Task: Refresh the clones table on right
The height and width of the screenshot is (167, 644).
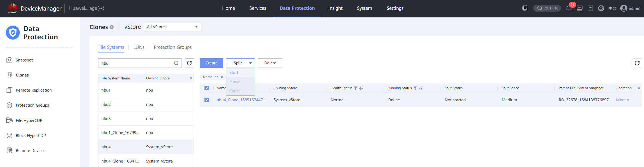Action: click(637, 63)
